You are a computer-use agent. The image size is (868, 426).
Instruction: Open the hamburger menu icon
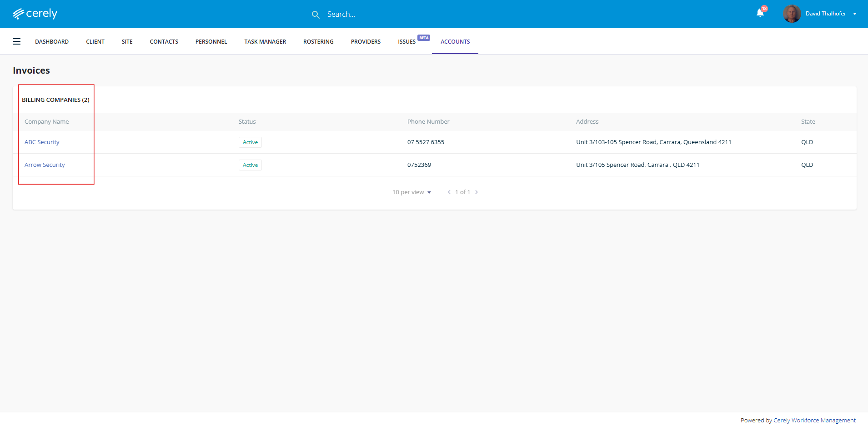17,41
